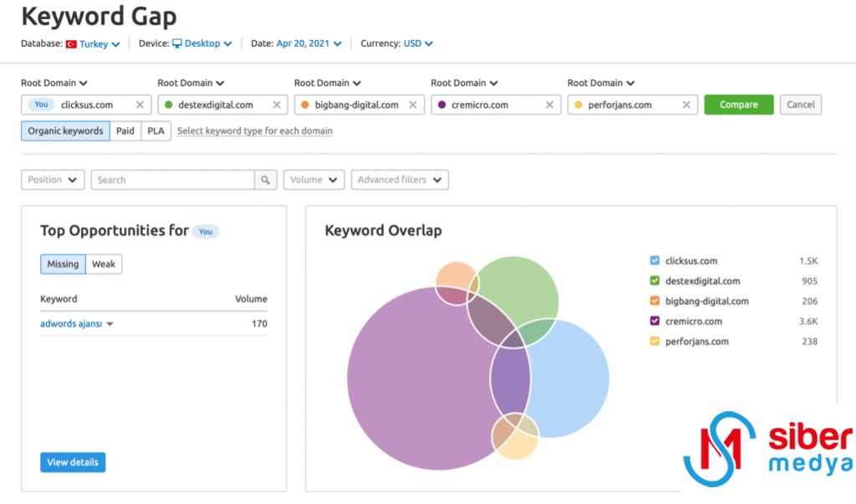Expand the adwords ajansı keyword arrow
856x504 pixels.
(x=110, y=323)
